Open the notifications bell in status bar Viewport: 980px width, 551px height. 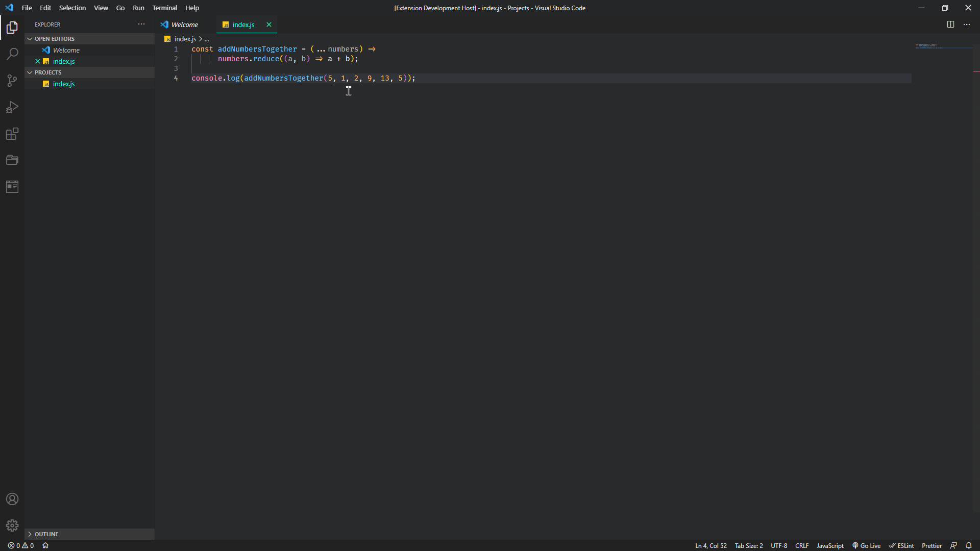(969, 545)
